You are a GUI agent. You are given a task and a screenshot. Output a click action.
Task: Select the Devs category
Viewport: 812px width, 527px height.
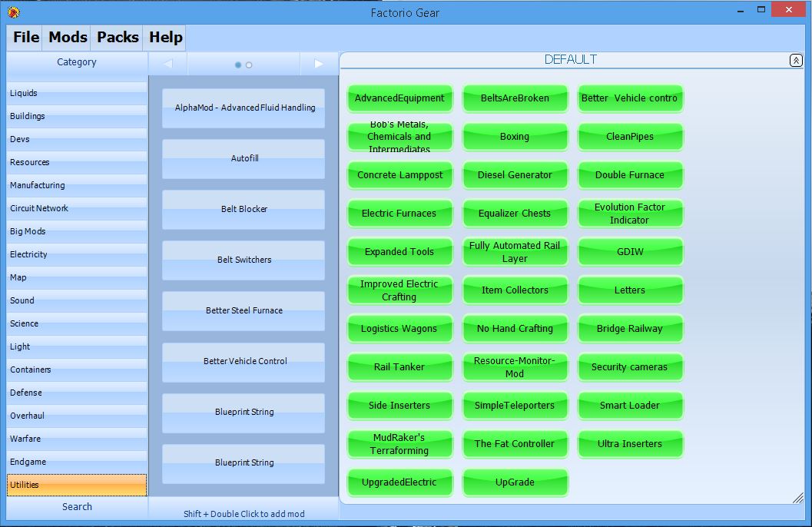(x=77, y=139)
